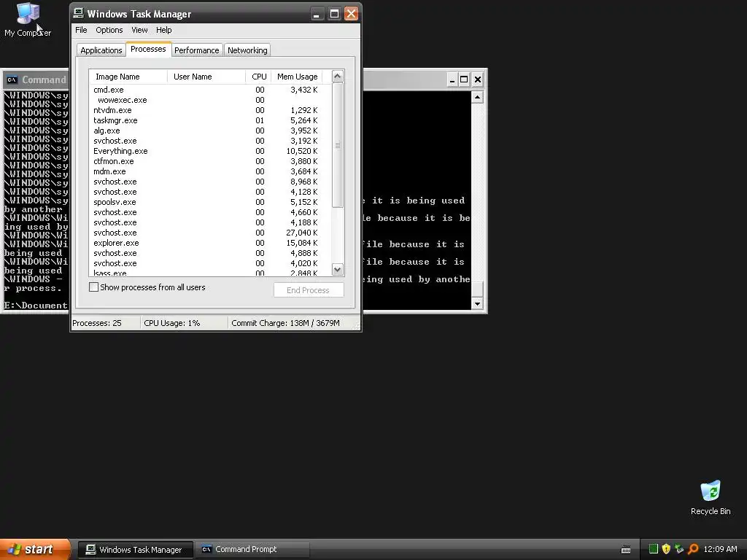Screen dimensions: 747x560
Task: Select the wowexec.exe process row
Action: click(209, 100)
